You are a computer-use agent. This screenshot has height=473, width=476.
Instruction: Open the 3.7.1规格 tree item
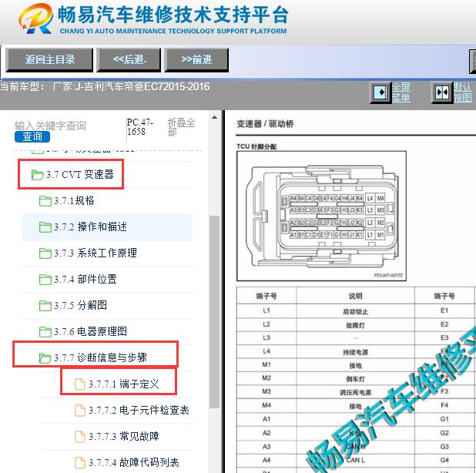(74, 200)
